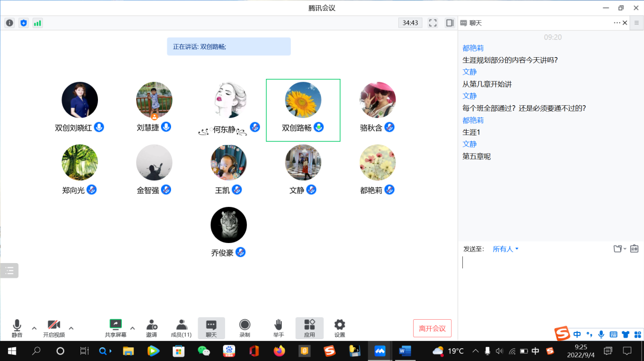Click Sogou input toolbar microphone icon

(601, 334)
